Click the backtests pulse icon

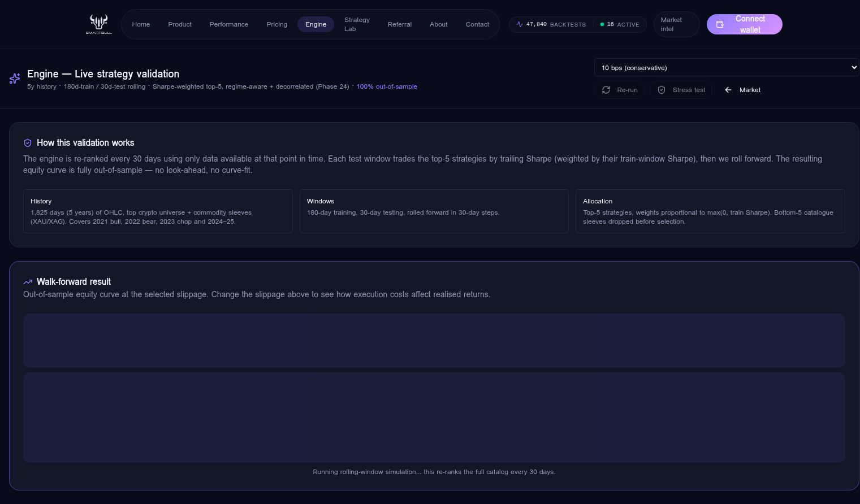click(520, 24)
